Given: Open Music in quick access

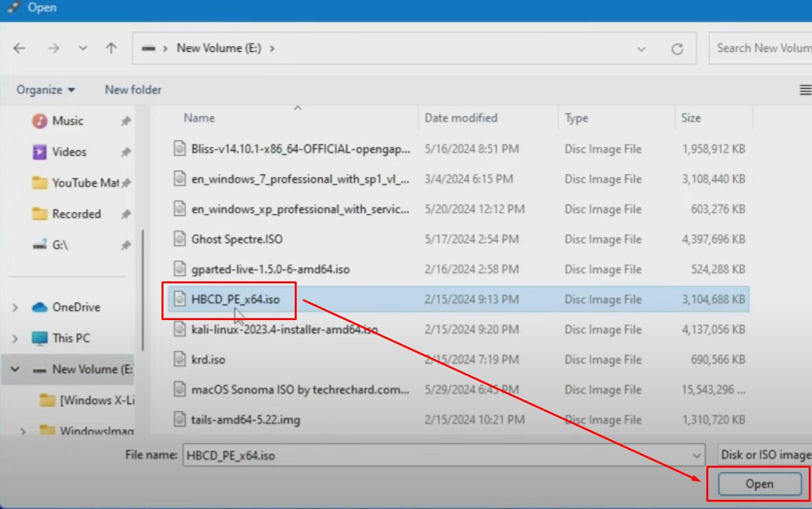Looking at the screenshot, I should tap(67, 121).
